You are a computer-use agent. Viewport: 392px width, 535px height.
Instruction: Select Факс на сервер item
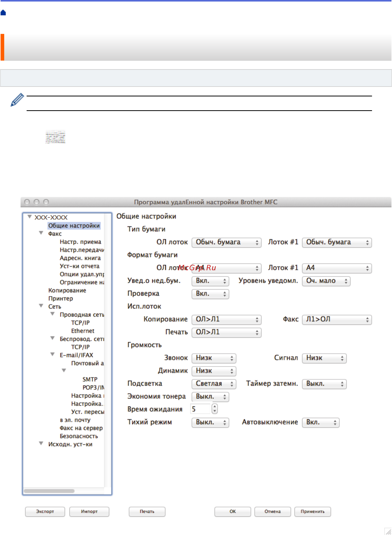coord(81,428)
